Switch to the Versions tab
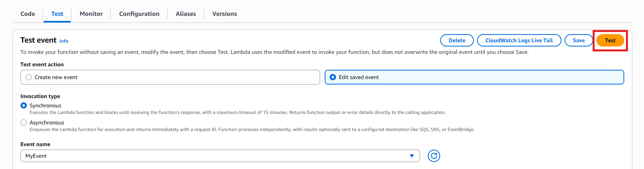Viewport: 644px width, 169px height. click(x=224, y=14)
